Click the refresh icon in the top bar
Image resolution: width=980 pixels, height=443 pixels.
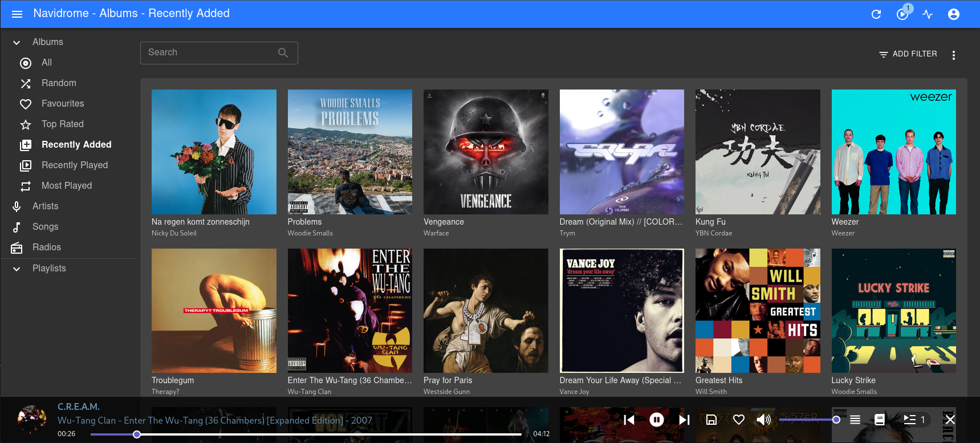tap(876, 14)
